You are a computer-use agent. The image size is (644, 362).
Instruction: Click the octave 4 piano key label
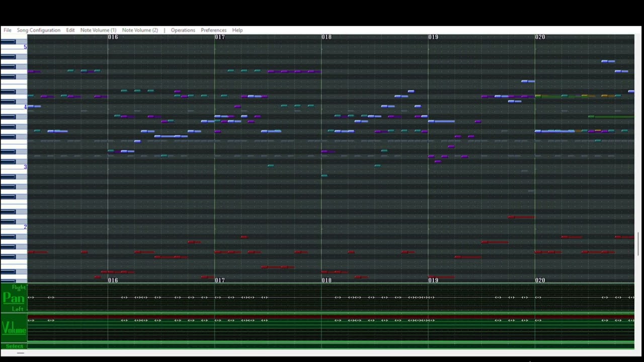click(25, 107)
